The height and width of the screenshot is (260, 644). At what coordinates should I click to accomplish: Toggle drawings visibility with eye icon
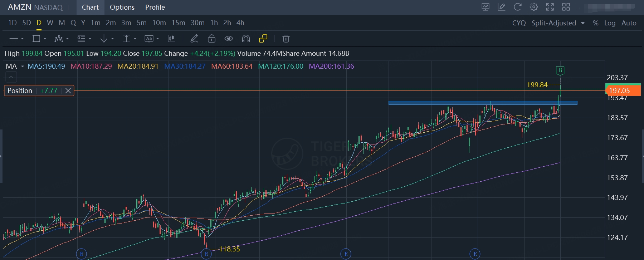coord(229,39)
